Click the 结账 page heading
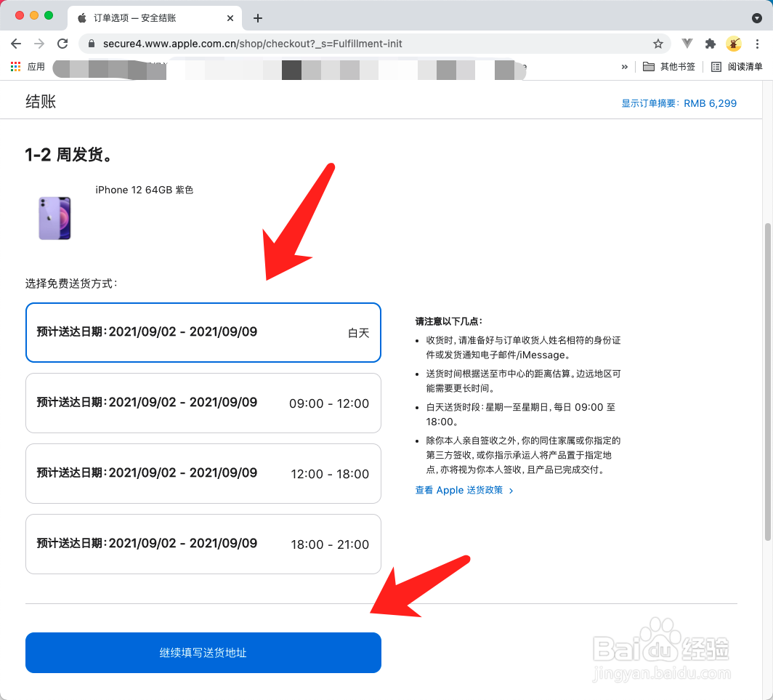This screenshot has width=773, height=700. click(x=41, y=102)
